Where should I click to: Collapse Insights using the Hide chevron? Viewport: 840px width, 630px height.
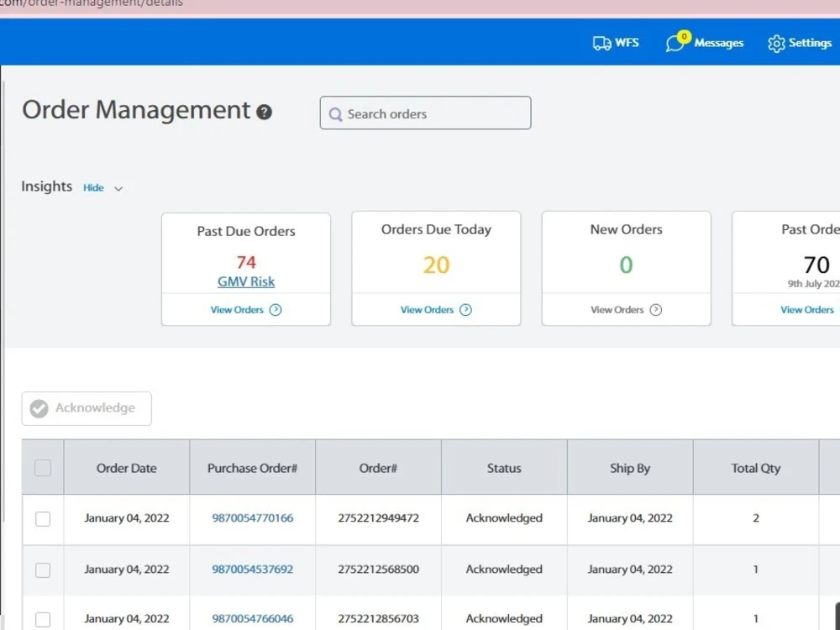pyautogui.click(x=118, y=188)
